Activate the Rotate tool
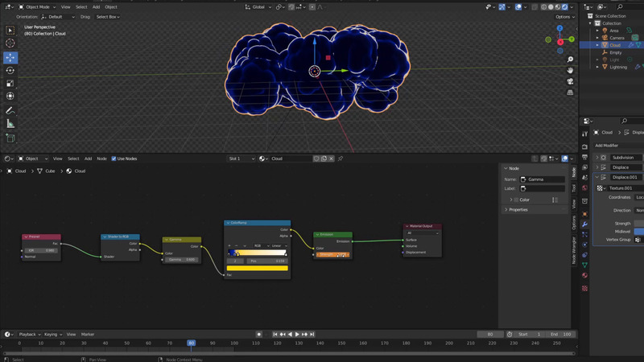644x362 pixels. pyautogui.click(x=10, y=70)
